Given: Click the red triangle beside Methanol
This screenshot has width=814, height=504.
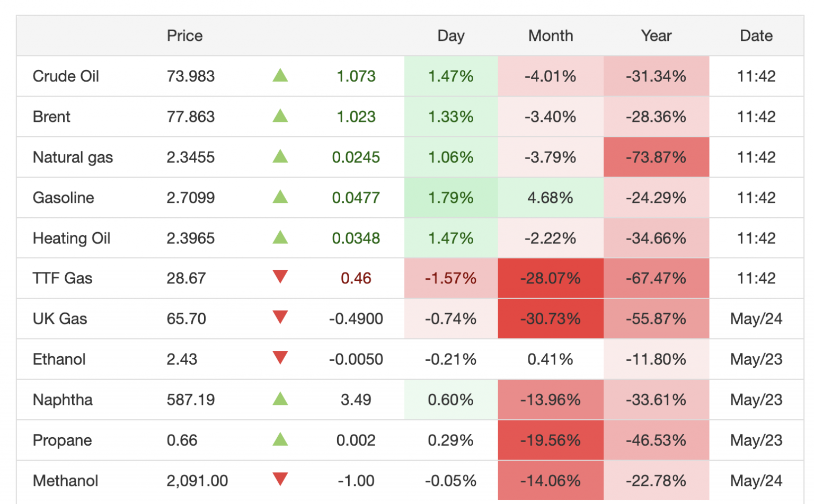Looking at the screenshot, I should 281,480.
